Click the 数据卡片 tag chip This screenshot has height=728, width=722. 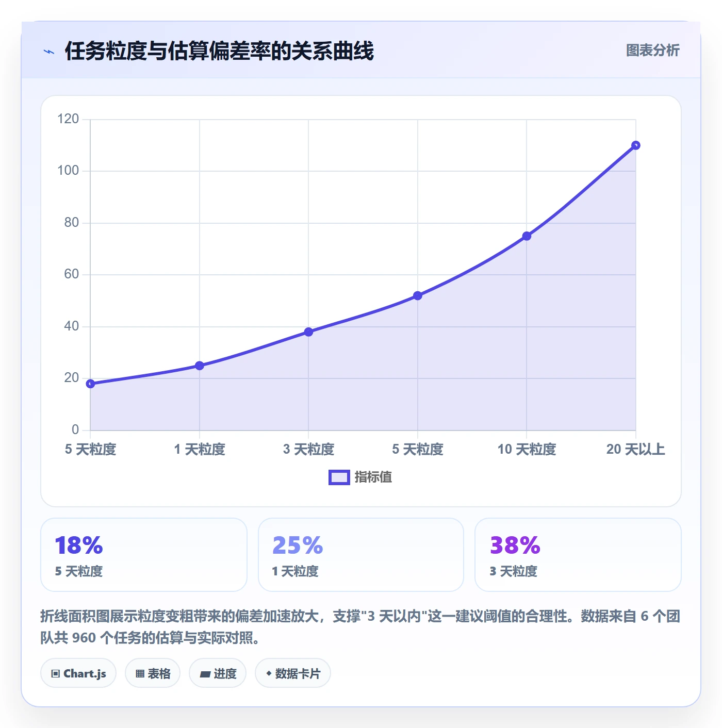click(293, 673)
